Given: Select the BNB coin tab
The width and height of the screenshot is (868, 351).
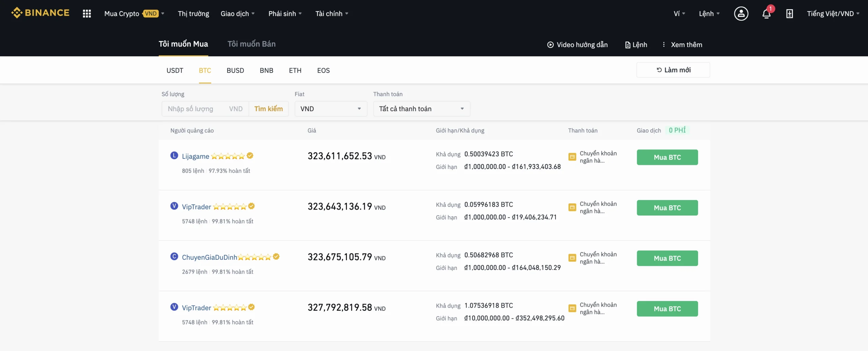Looking at the screenshot, I should click(x=267, y=71).
